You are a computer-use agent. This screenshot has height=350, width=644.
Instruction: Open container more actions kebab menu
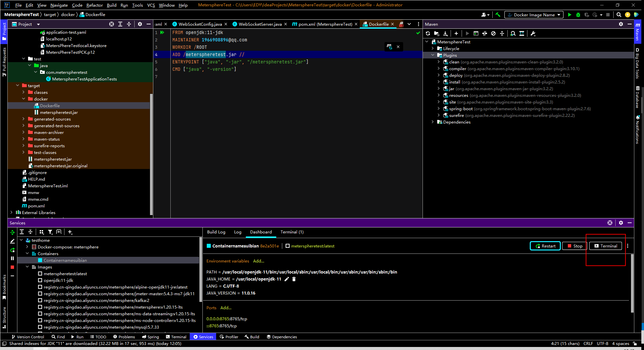(628, 246)
